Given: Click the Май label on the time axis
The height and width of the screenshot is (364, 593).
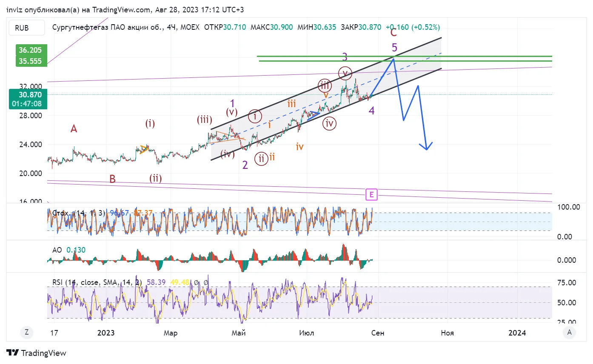Looking at the screenshot, I should 239,333.
